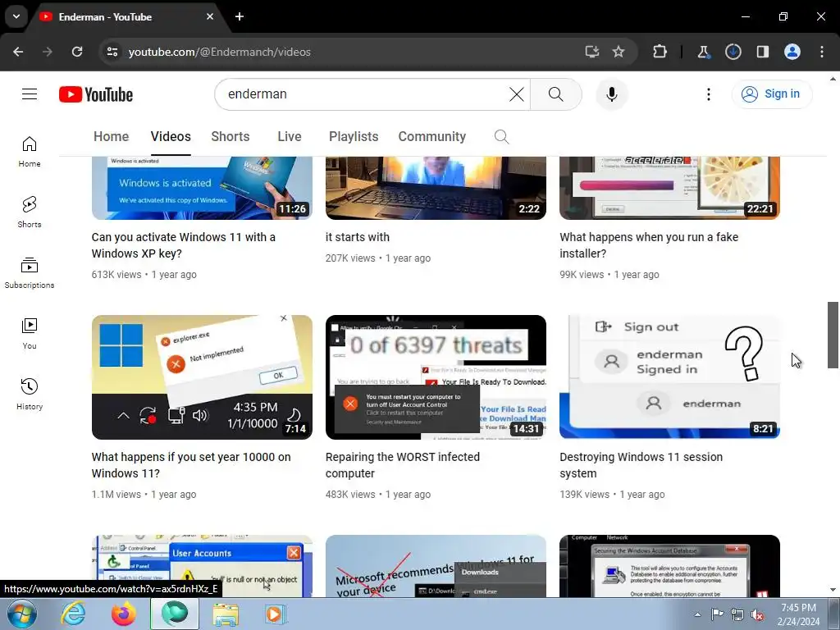Submit search with the magnifier button

[x=556, y=94]
